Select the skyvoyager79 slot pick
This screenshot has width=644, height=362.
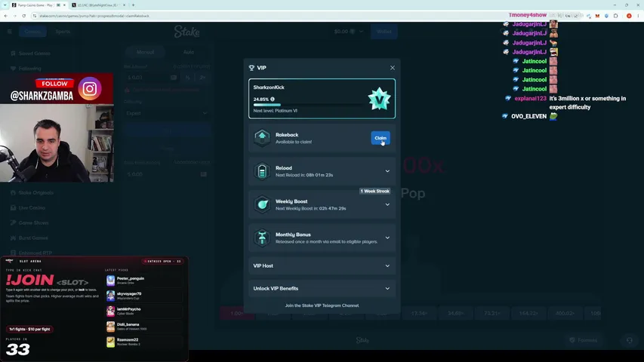[x=143, y=296]
